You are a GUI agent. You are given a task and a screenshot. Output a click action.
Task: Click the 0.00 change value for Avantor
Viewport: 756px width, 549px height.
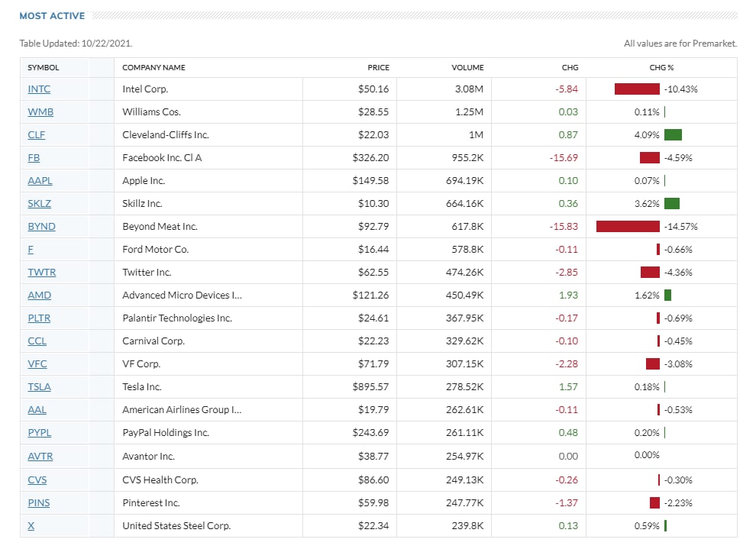coord(568,456)
